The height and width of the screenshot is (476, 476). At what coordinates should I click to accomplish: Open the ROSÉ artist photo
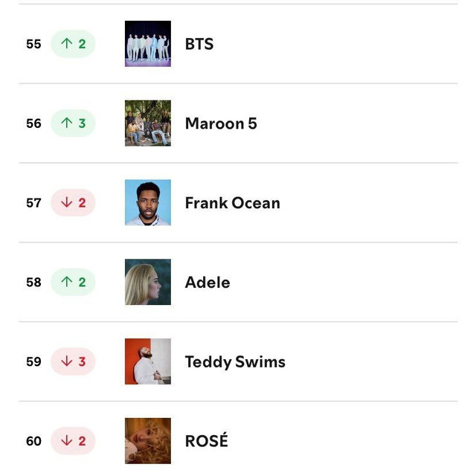148,441
